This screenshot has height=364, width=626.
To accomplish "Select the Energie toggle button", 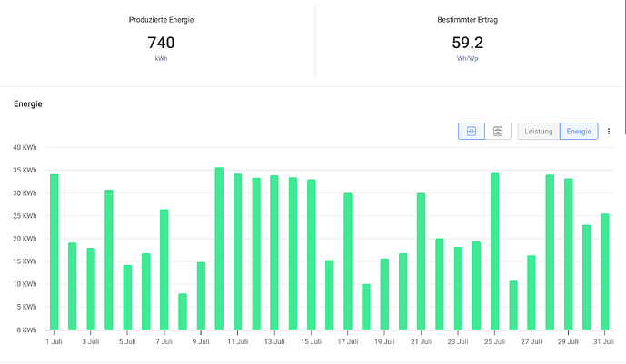I will 579,132.
